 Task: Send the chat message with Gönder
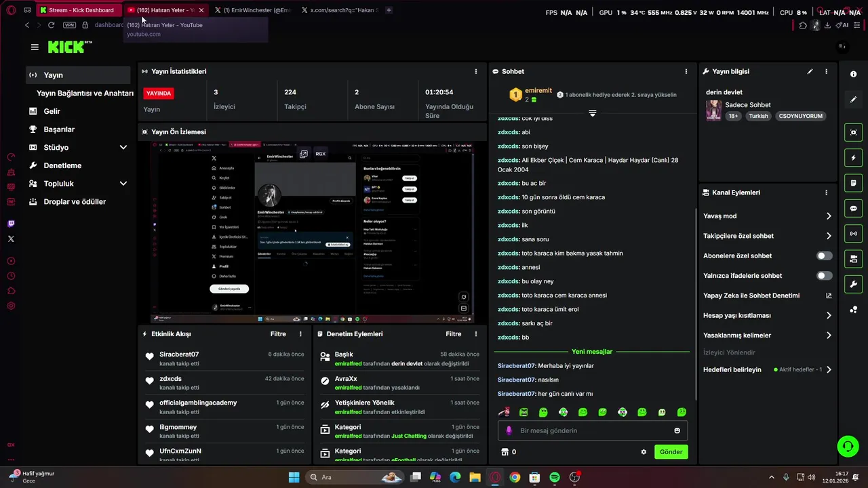[x=671, y=452]
